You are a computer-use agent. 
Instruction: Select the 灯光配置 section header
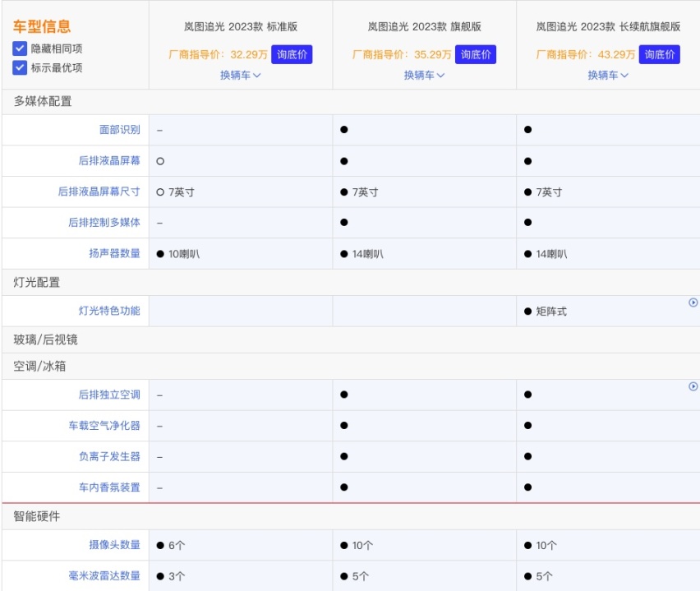point(37,282)
